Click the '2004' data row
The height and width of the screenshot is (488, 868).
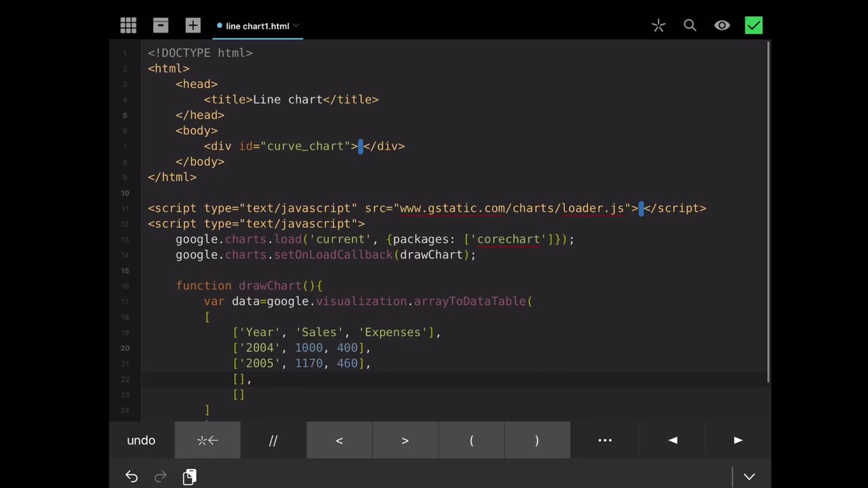(301, 348)
